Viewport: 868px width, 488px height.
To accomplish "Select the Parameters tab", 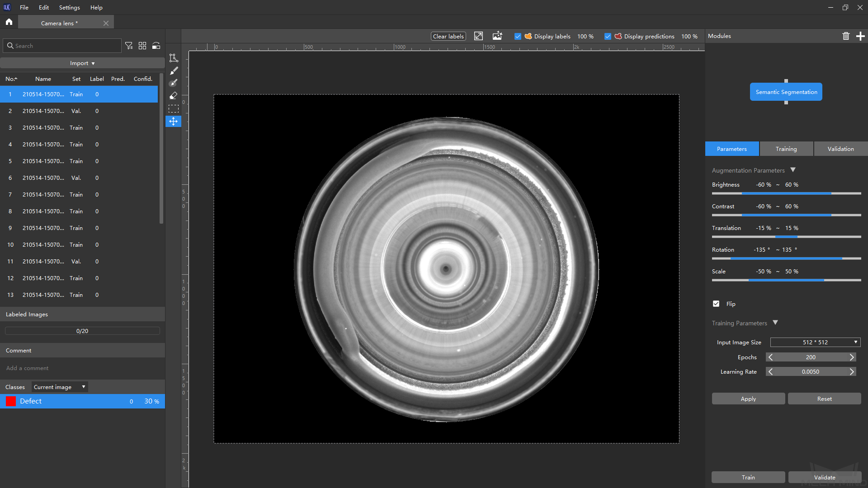I will tap(731, 149).
